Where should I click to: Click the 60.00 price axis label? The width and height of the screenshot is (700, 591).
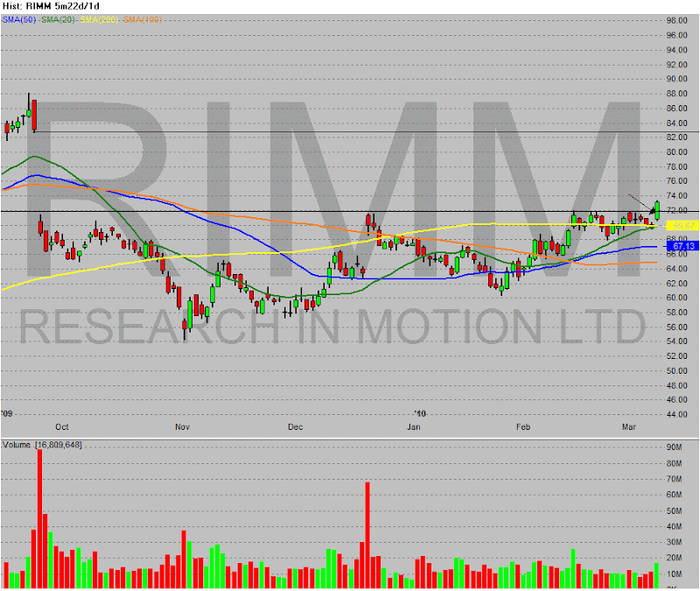676,298
